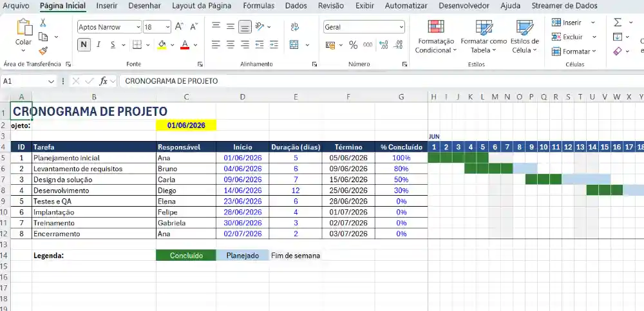Click accounting number format icon
The width and height of the screenshot is (644, 311).
(330, 45)
